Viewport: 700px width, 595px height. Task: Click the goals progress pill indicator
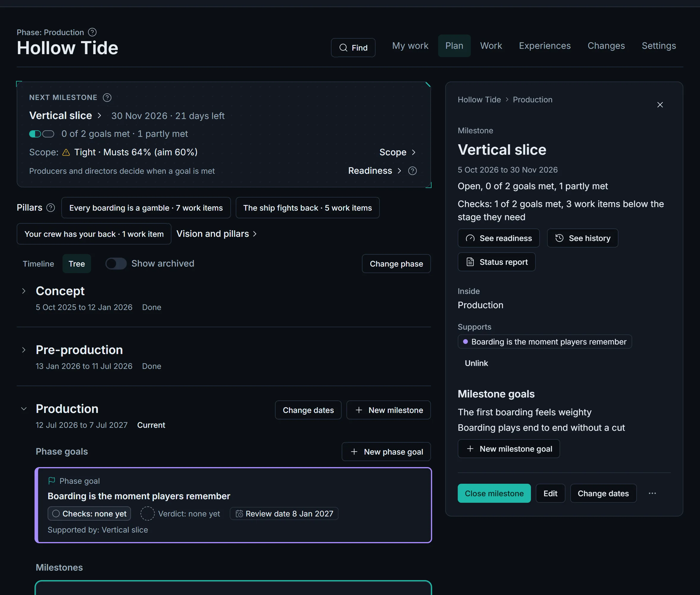(41, 134)
